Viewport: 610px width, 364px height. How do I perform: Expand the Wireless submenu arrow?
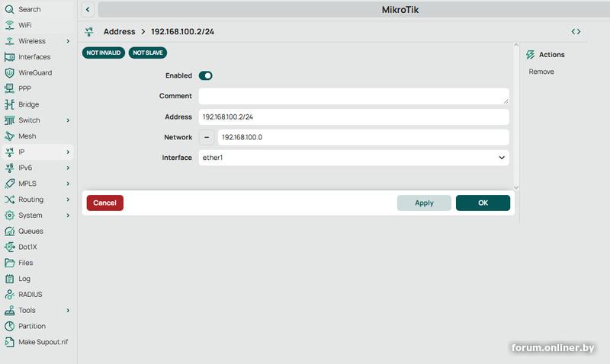coord(68,41)
